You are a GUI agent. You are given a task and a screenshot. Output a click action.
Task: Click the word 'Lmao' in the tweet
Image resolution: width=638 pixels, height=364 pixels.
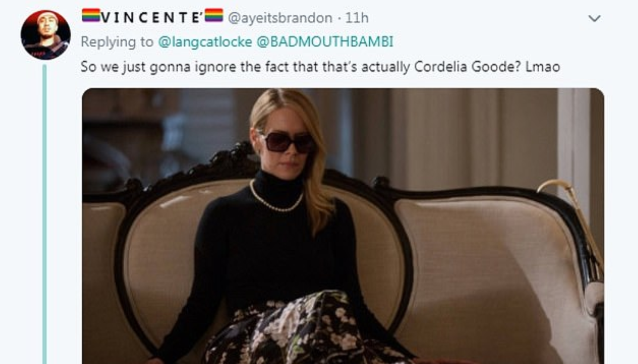click(x=542, y=67)
